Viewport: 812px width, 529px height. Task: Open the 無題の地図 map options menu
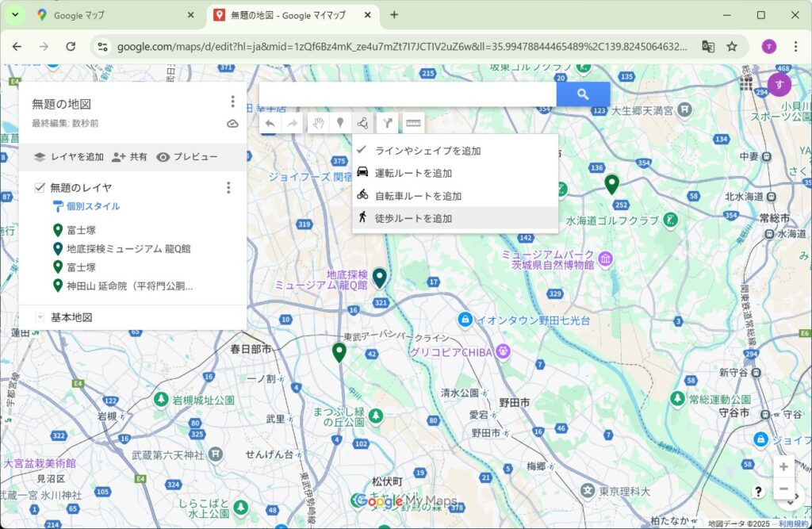coord(232,101)
